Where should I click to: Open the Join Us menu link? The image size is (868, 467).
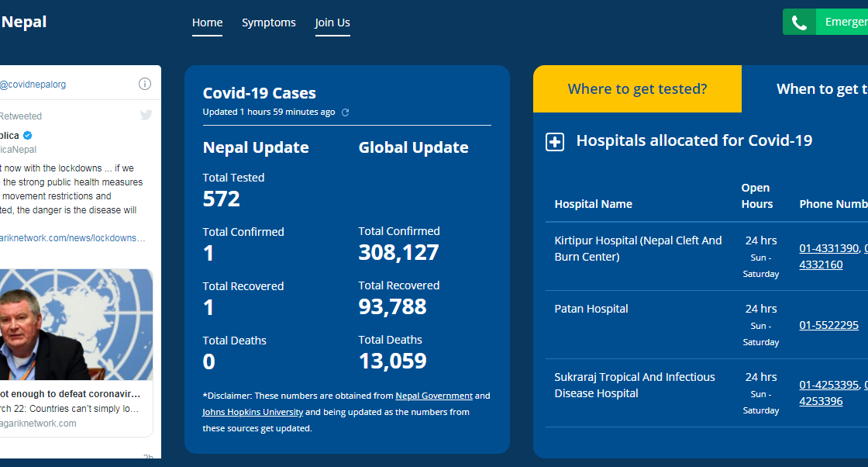[332, 22]
